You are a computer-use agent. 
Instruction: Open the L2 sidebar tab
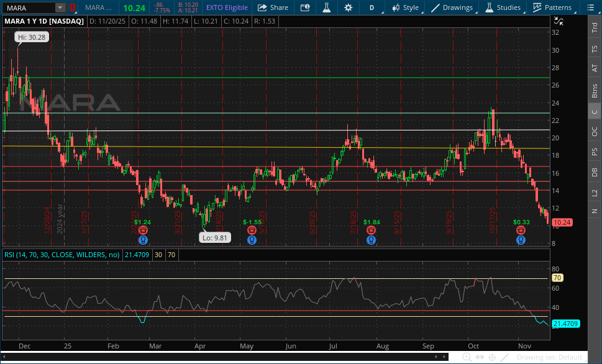pyautogui.click(x=595, y=193)
